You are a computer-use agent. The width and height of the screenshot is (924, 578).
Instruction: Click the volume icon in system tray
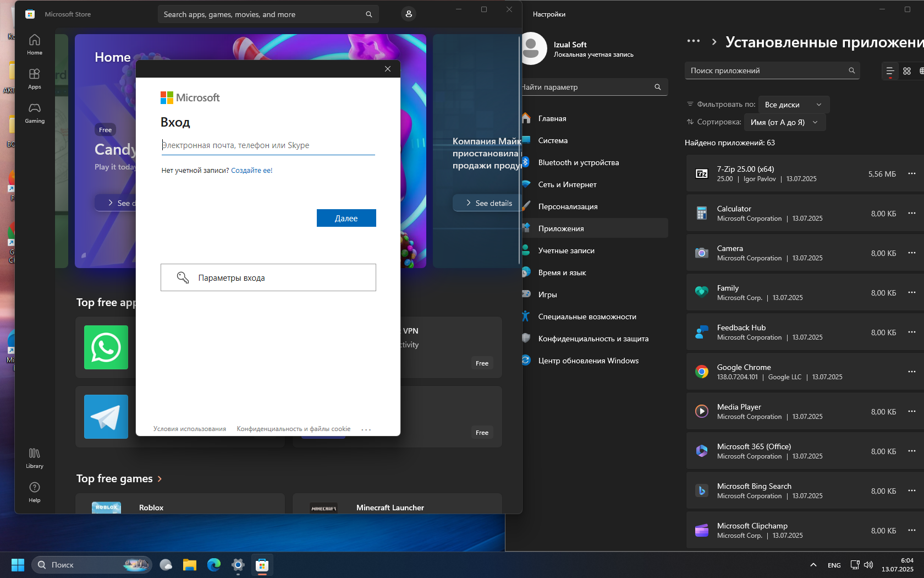coord(869,565)
